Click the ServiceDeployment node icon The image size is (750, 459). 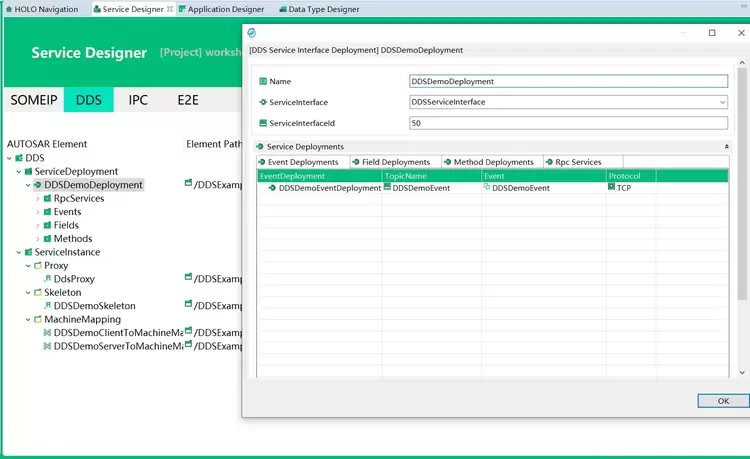28,172
